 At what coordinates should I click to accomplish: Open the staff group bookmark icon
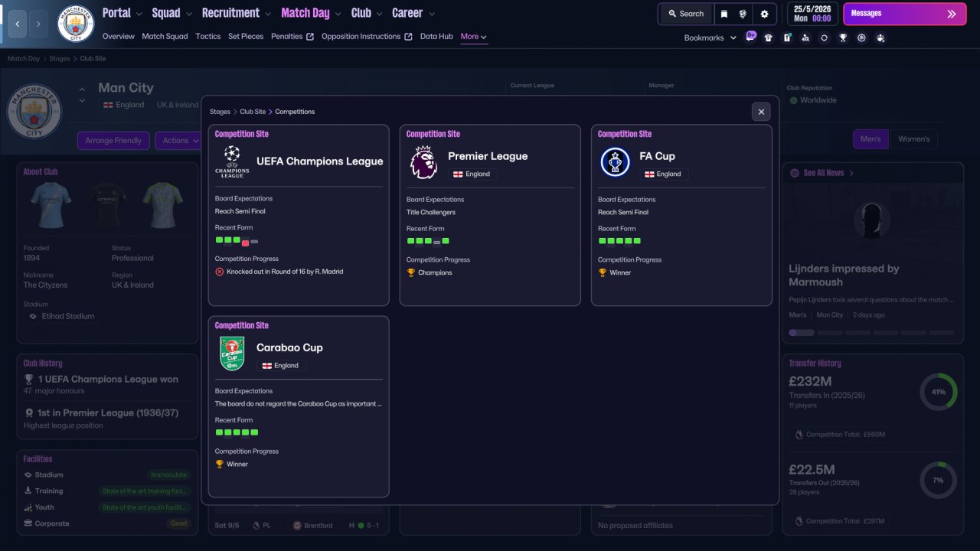point(880,37)
